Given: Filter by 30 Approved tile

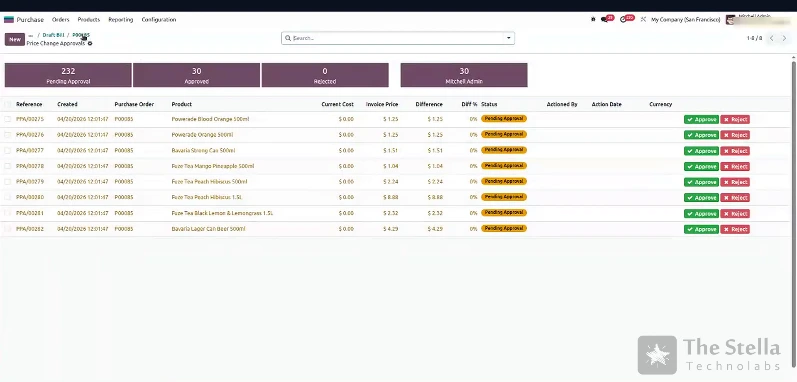Looking at the screenshot, I should [x=196, y=75].
